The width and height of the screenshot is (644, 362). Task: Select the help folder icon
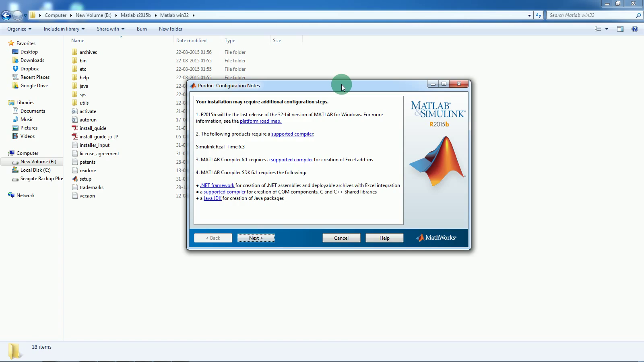74,77
